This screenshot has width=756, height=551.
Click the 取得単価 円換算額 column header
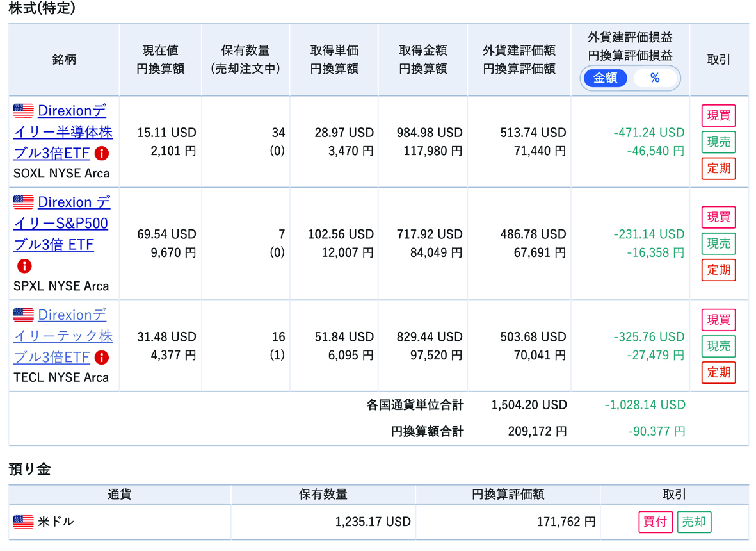click(334, 60)
